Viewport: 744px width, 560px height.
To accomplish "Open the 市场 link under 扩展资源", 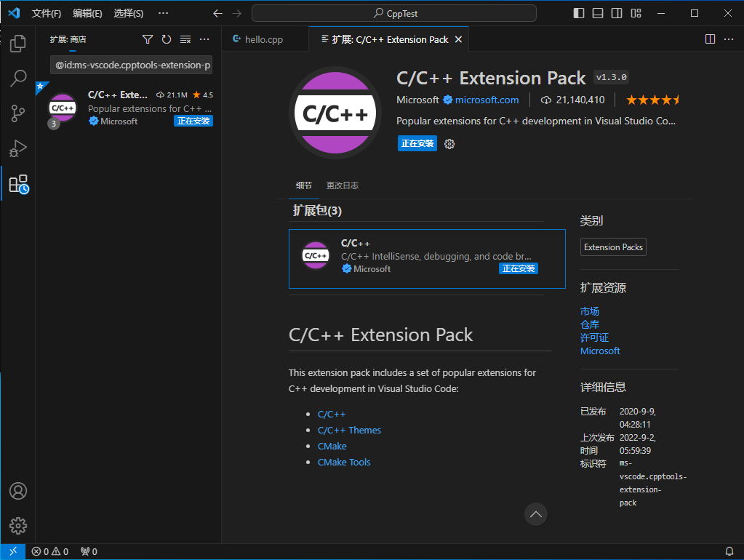I will point(589,311).
